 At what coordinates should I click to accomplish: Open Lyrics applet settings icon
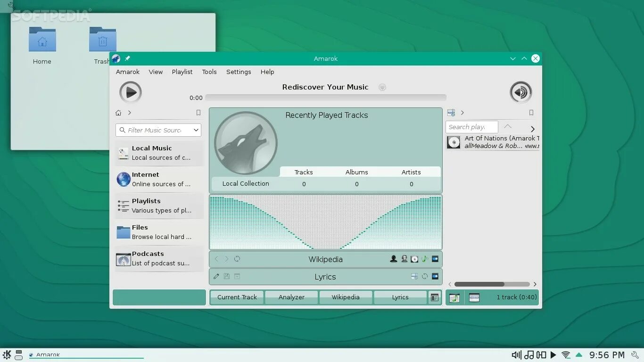435,276
